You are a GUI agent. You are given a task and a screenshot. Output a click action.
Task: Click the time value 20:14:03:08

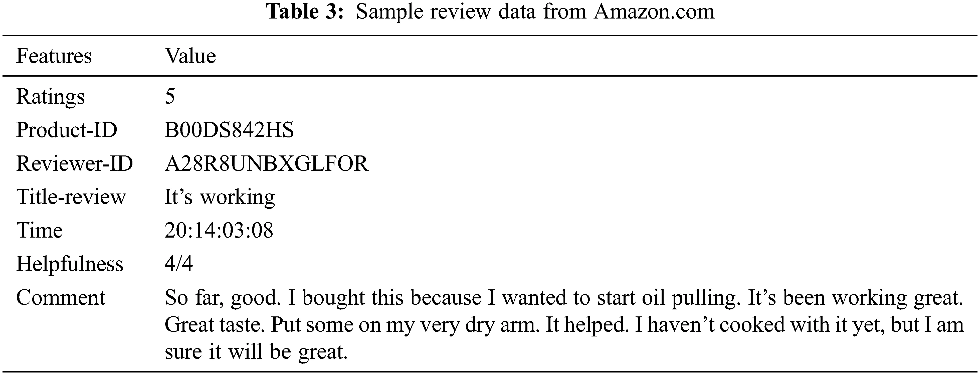[x=219, y=231]
